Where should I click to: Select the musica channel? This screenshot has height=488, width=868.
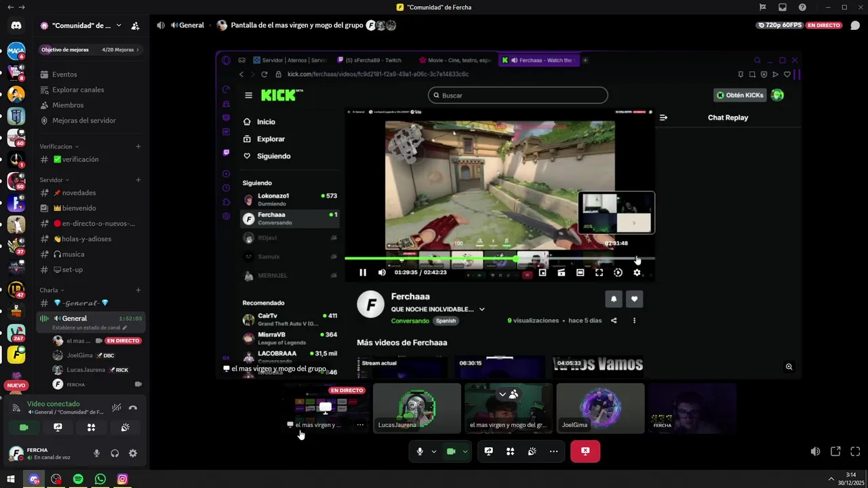click(91, 254)
